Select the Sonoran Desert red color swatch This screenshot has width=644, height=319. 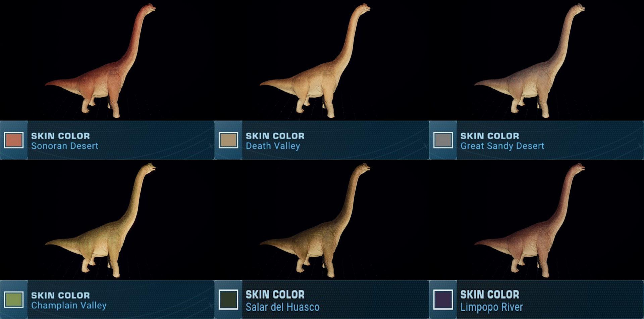tap(14, 140)
